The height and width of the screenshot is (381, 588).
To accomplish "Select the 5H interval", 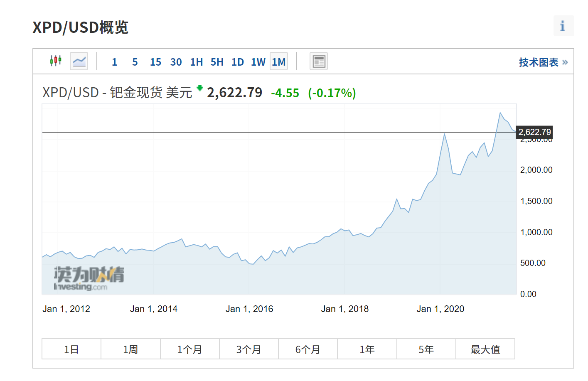I will pos(217,61).
